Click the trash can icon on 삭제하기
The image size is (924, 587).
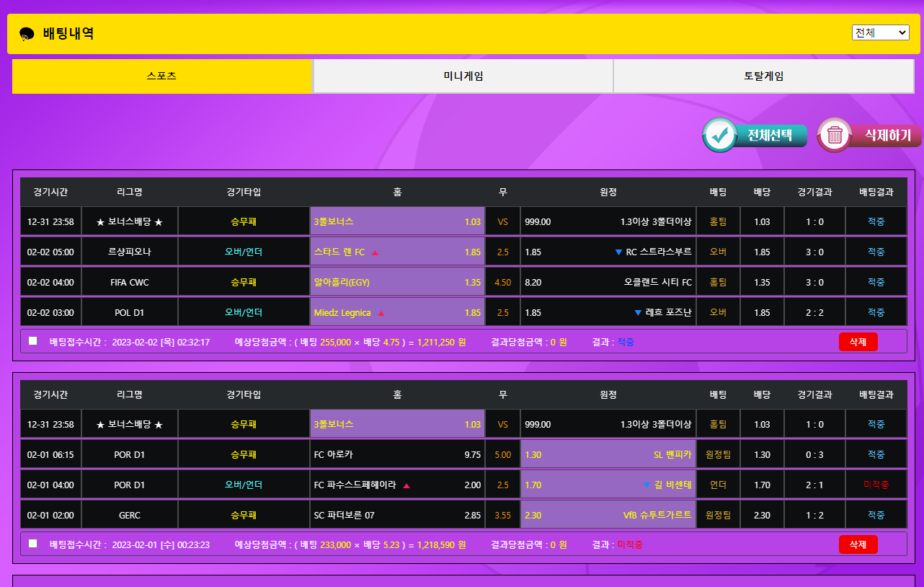click(x=835, y=135)
